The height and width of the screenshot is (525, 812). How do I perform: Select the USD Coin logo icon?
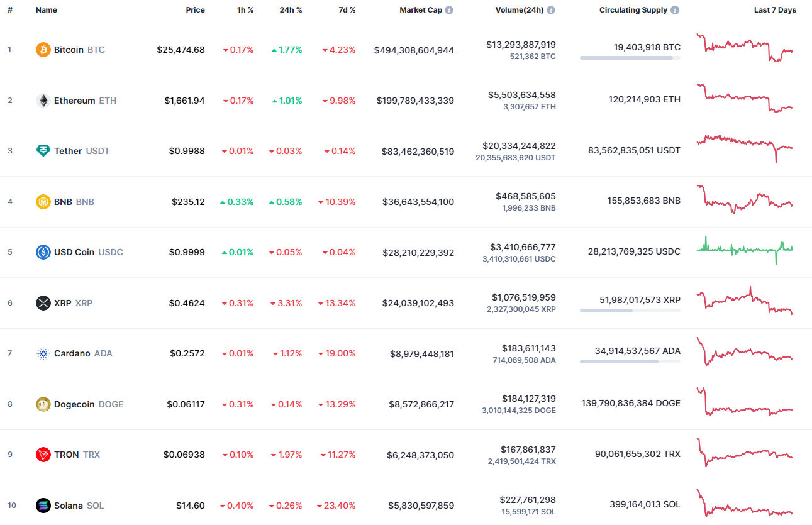pyautogui.click(x=42, y=252)
